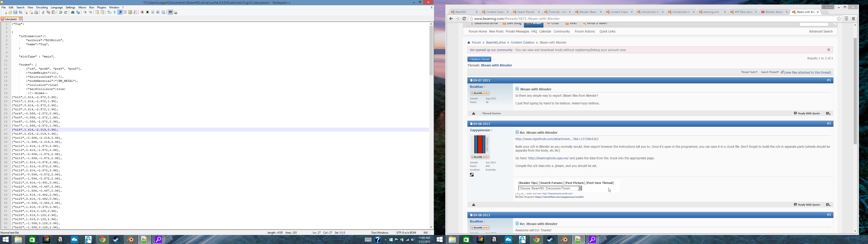Toggle synchronized horizontal scrolling icon
Screen dimensions: 868x244
click(x=102, y=12)
